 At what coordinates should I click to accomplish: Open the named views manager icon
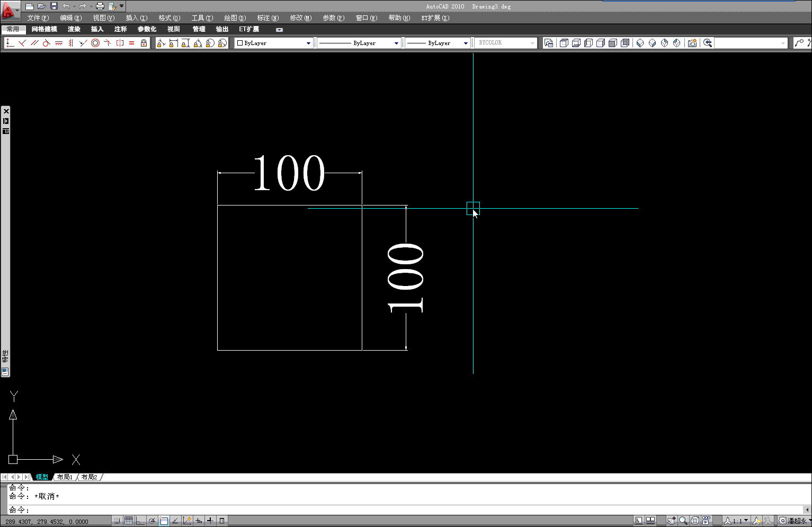pyautogui.click(x=549, y=43)
